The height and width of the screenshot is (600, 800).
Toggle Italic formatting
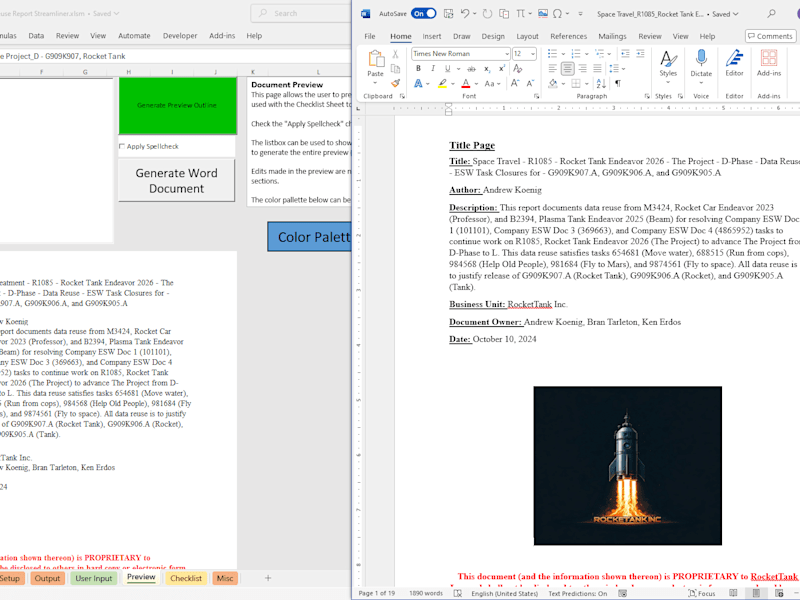433,68
